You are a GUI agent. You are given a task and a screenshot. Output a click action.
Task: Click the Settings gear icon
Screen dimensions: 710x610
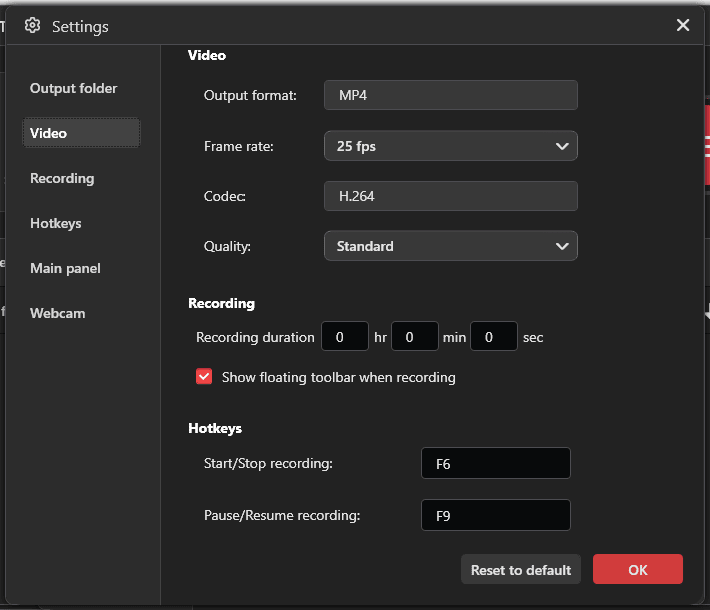pos(32,26)
